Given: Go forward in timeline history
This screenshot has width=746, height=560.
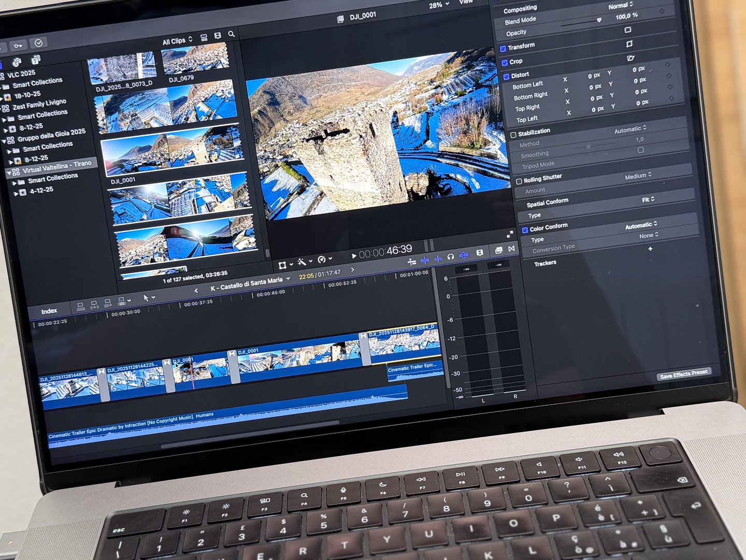Looking at the screenshot, I should pyautogui.click(x=352, y=269).
